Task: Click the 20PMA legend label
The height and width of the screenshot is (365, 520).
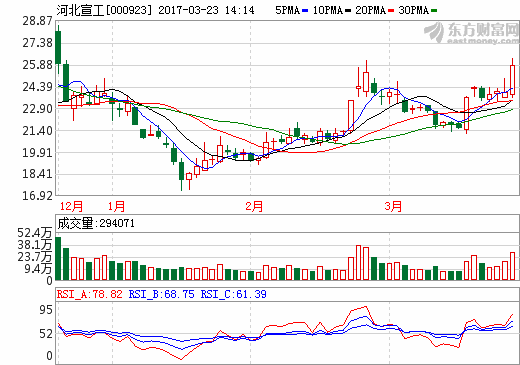Action: 370,10
